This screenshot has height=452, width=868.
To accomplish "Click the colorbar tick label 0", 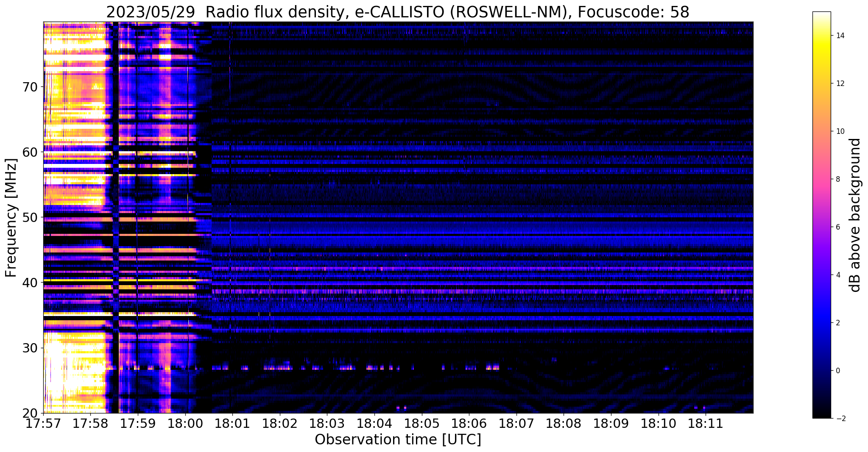I will pyautogui.click(x=837, y=371).
